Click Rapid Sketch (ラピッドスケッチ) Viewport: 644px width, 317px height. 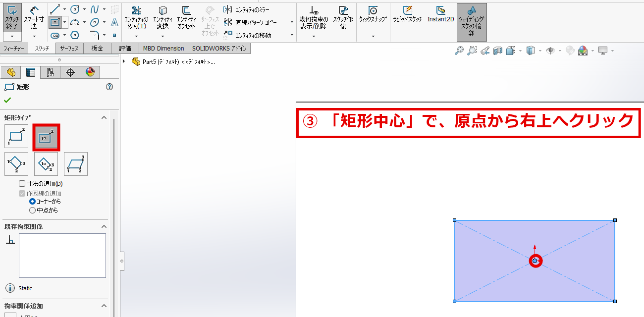pos(408,14)
